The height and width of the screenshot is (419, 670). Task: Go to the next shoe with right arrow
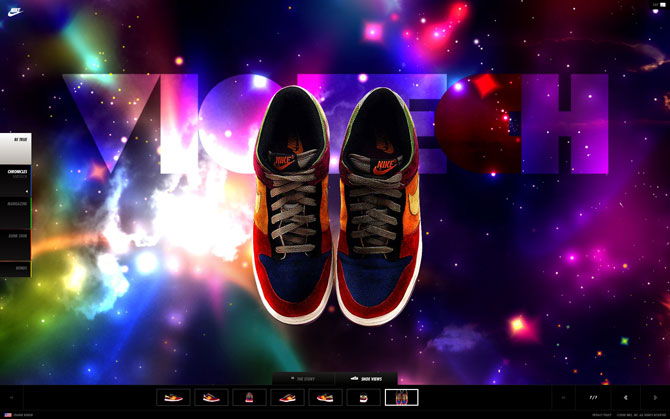pos(655,398)
